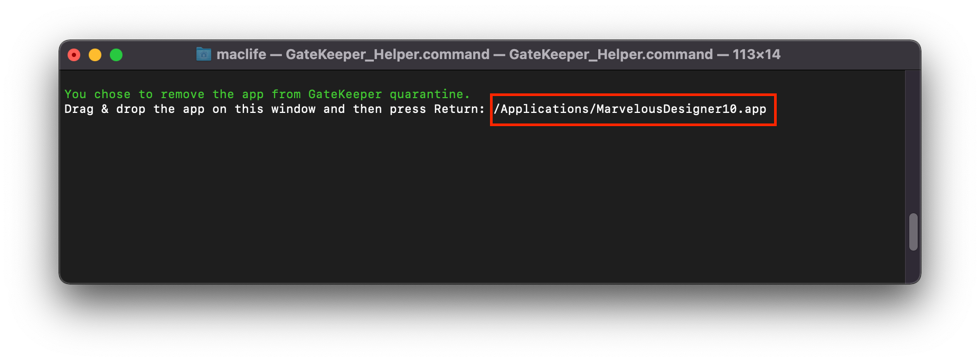The height and width of the screenshot is (362, 980).
Task: Close the Terminal window with red button
Action: pyautogui.click(x=74, y=55)
